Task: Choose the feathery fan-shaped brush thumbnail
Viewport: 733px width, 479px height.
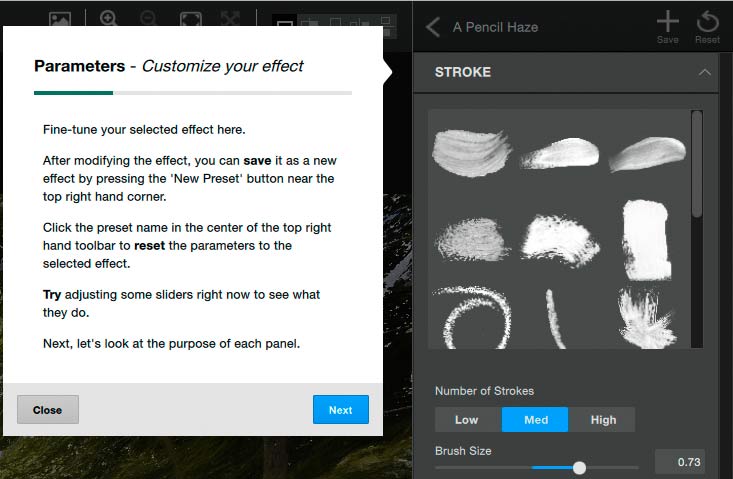Action: [647, 318]
